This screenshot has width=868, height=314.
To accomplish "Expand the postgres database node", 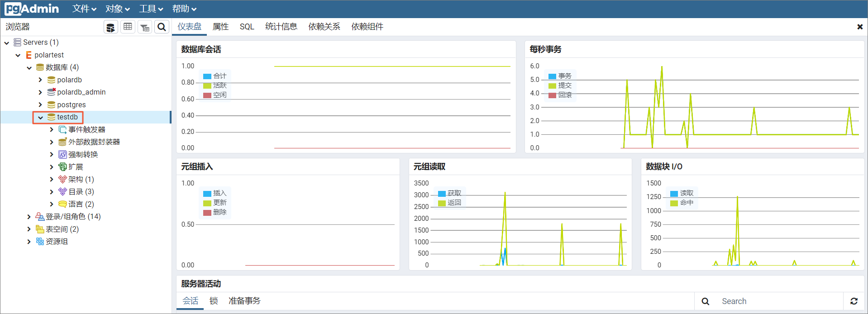I will (40, 105).
